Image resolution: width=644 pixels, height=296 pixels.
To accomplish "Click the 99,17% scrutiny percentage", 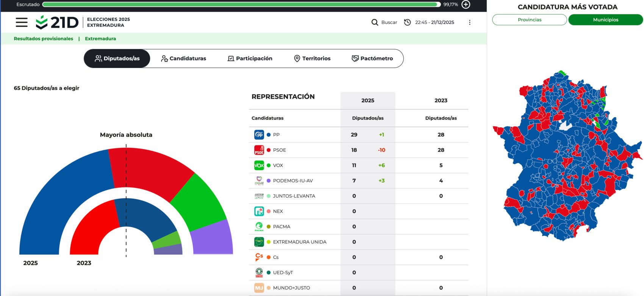I will 450,5.
